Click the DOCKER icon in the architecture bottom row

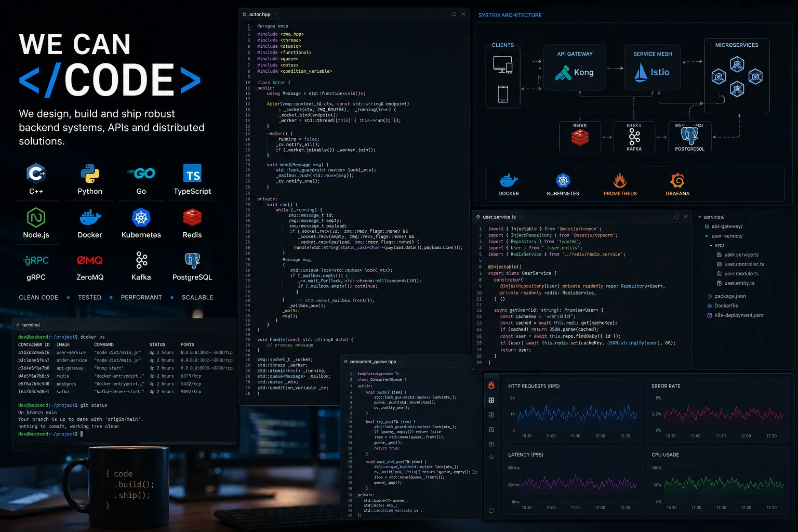[x=509, y=181]
